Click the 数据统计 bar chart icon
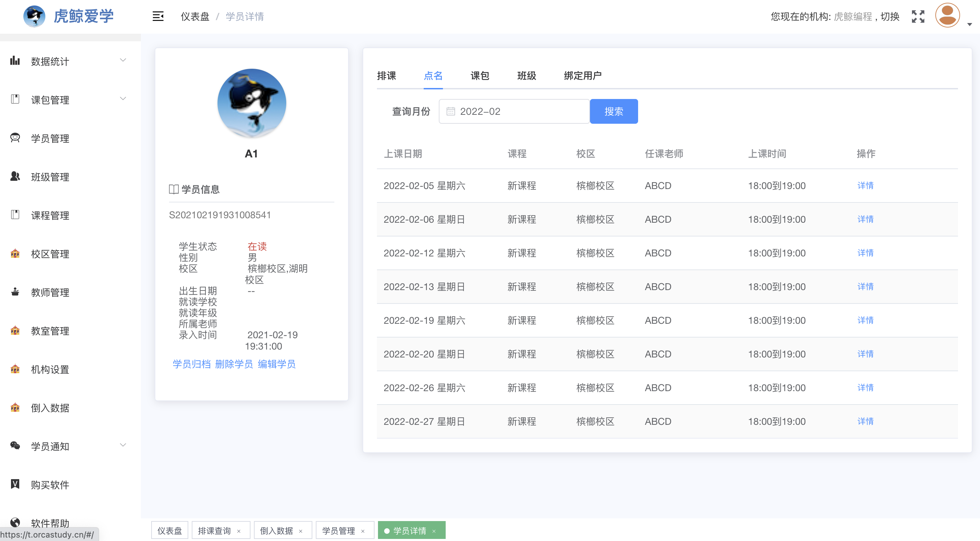 click(x=15, y=60)
